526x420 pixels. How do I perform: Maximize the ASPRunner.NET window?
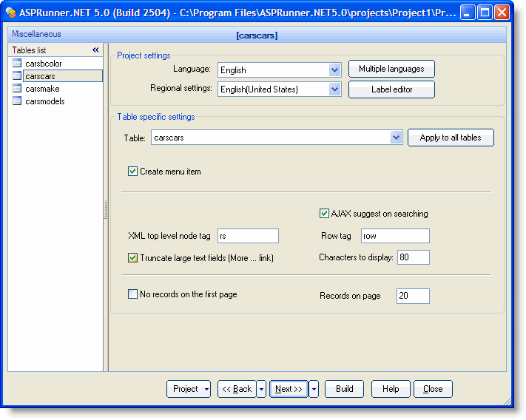click(x=485, y=13)
